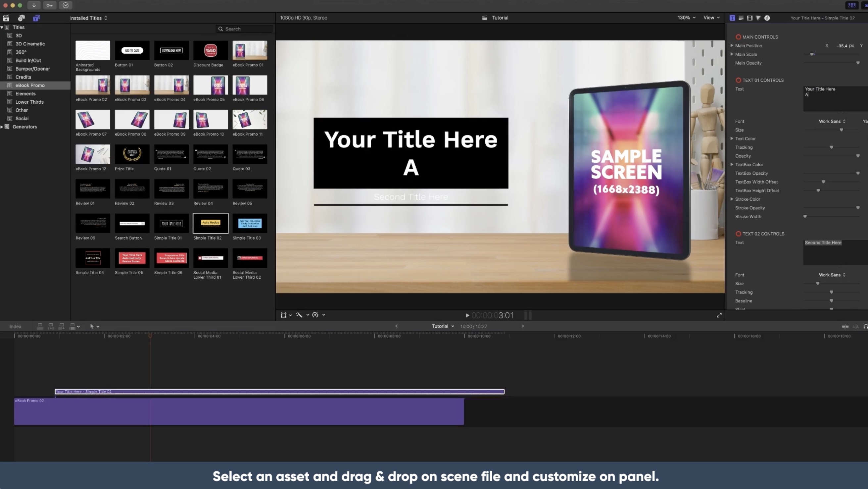The image size is (868, 489).
Task: Open the viewer 130% zoom dropdown
Action: click(x=686, y=18)
